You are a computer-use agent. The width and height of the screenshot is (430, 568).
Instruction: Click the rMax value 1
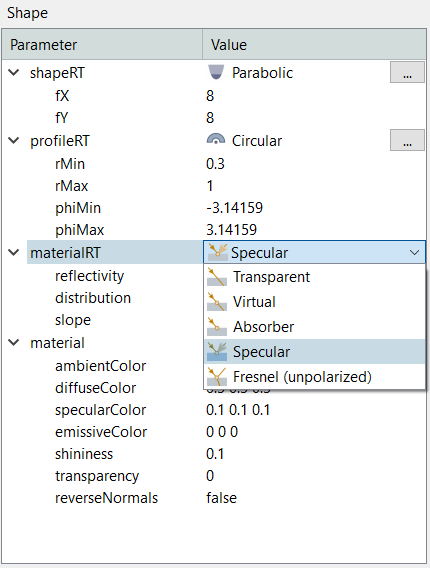210,186
